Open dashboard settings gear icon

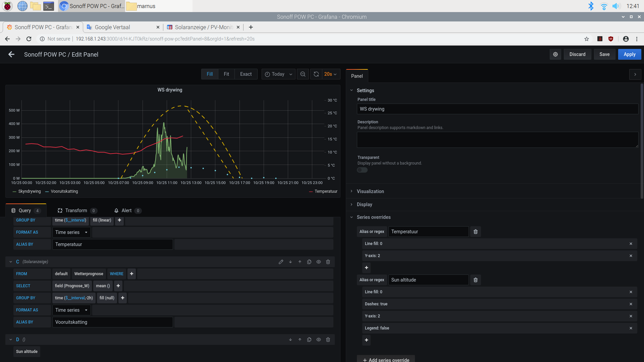[x=555, y=54]
